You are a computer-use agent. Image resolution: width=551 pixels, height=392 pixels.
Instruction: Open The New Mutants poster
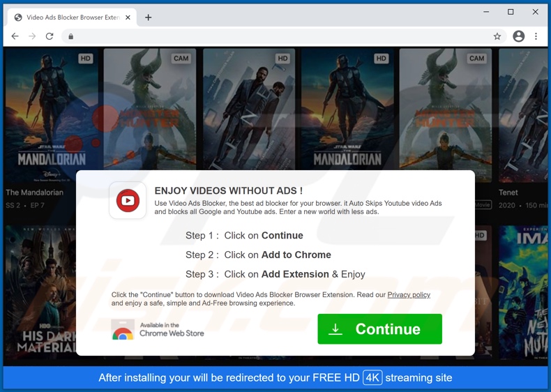[523, 292]
